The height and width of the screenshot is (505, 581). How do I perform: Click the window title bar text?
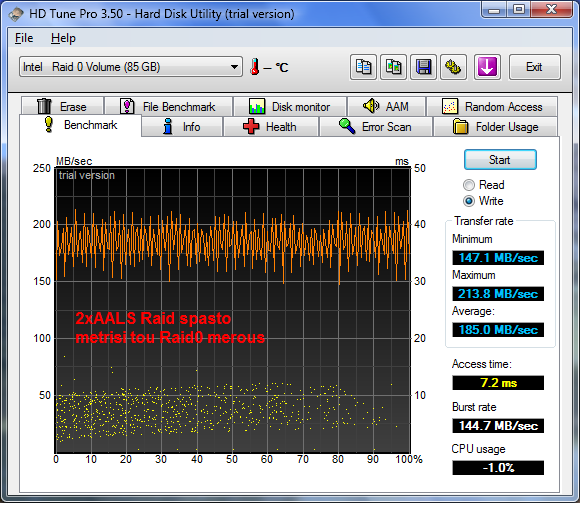(162, 14)
